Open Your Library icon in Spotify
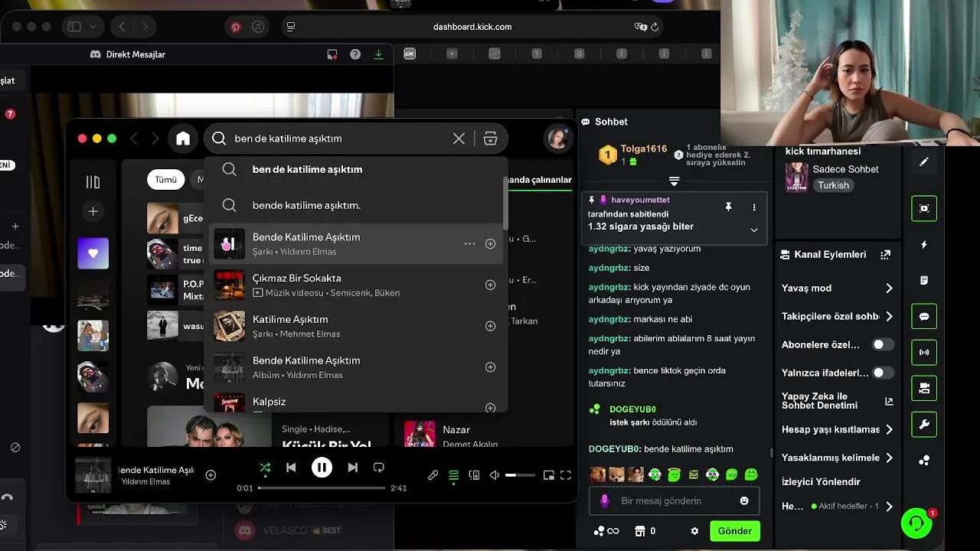The image size is (980, 551). point(93,182)
